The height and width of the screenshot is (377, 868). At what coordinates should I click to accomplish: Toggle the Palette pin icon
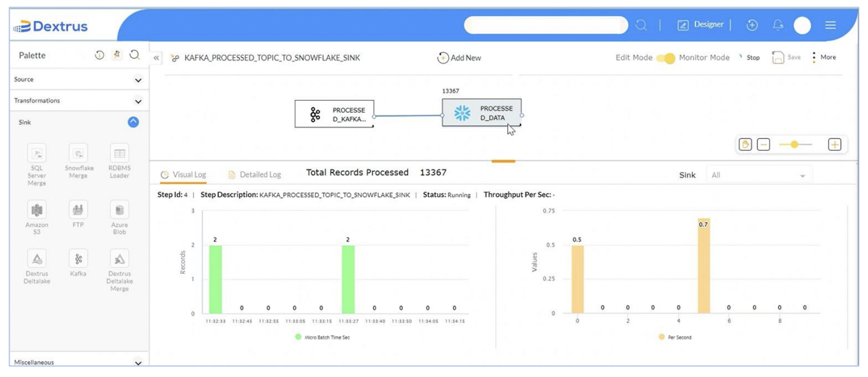pos(117,55)
